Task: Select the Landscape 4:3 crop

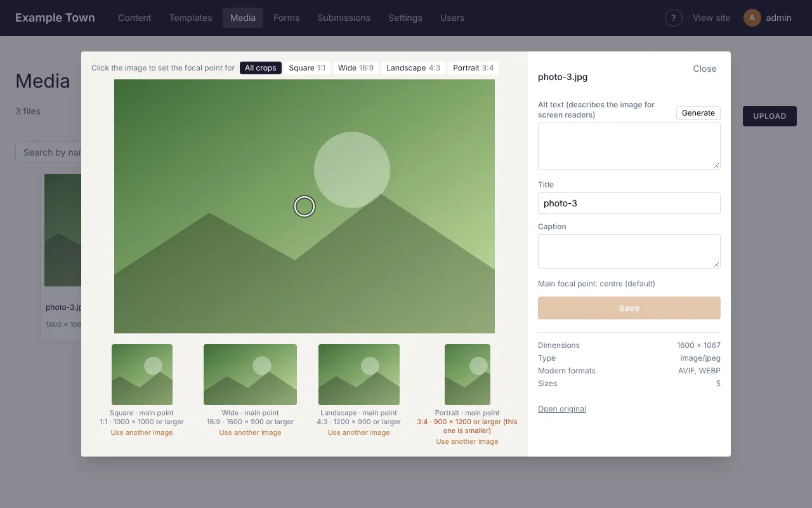Action: click(413, 68)
